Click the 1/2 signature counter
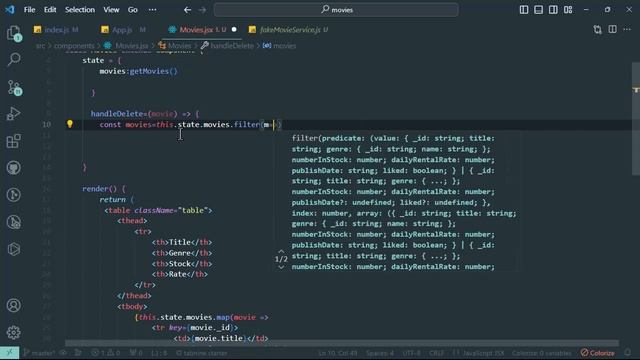 tap(281, 259)
